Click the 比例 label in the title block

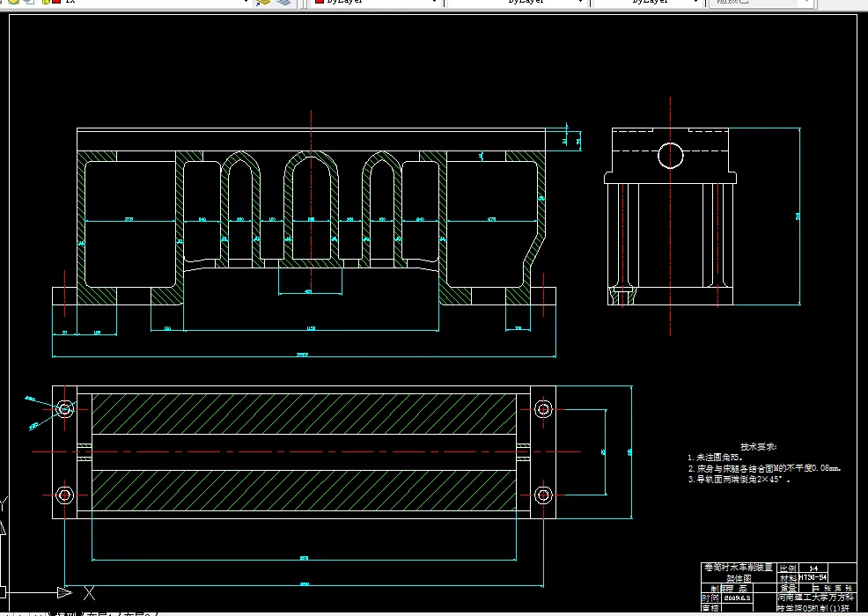click(x=788, y=568)
